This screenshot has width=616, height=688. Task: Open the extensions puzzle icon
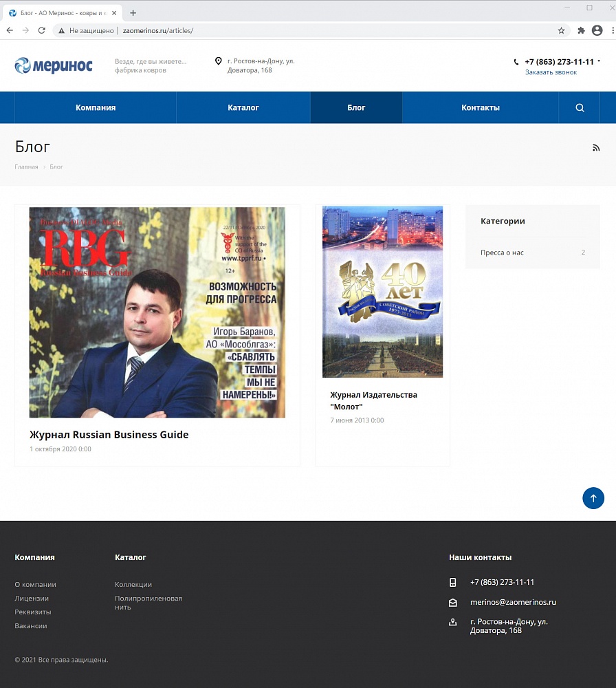click(x=581, y=30)
